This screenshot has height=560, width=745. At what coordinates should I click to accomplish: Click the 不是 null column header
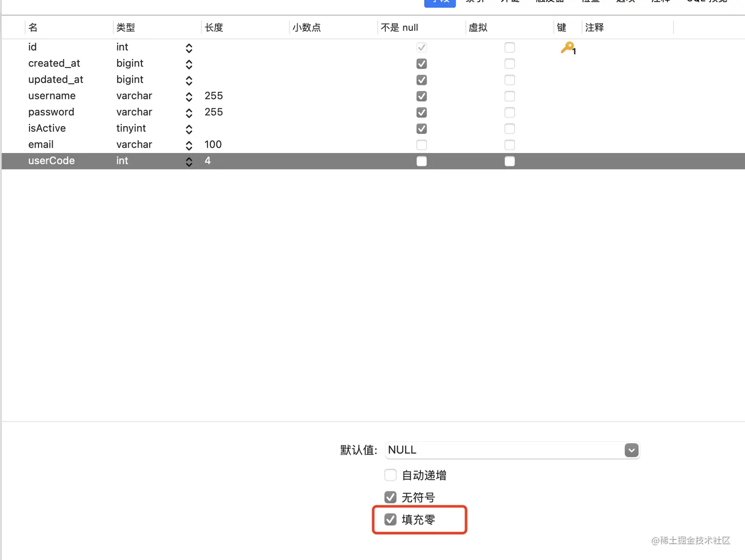[x=399, y=28]
